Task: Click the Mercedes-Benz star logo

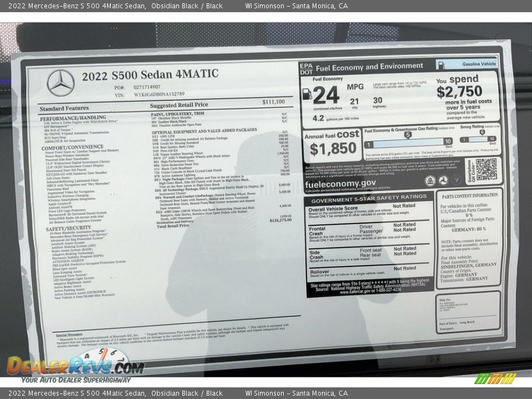Action: pos(61,83)
